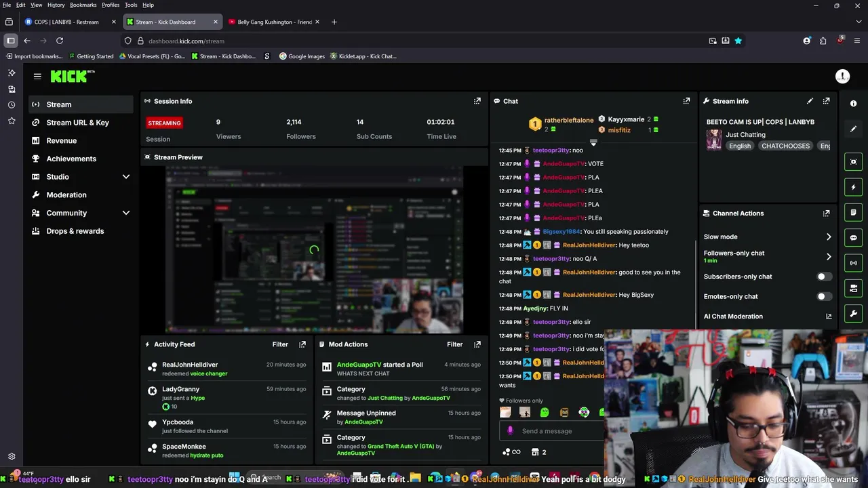868x488 pixels.
Task: Open channel points icon below chat input
Action: click(x=511, y=452)
